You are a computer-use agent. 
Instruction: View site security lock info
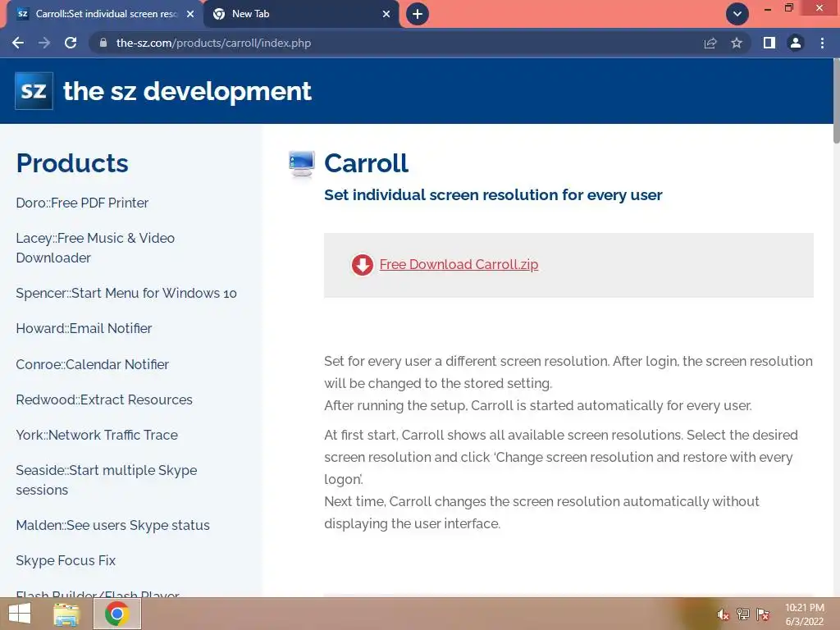pyautogui.click(x=103, y=43)
